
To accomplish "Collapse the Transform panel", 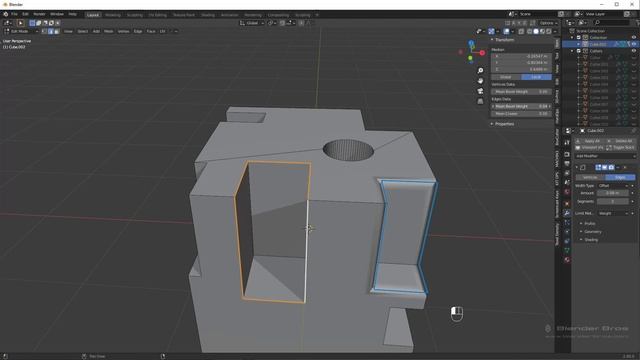I will pos(492,40).
